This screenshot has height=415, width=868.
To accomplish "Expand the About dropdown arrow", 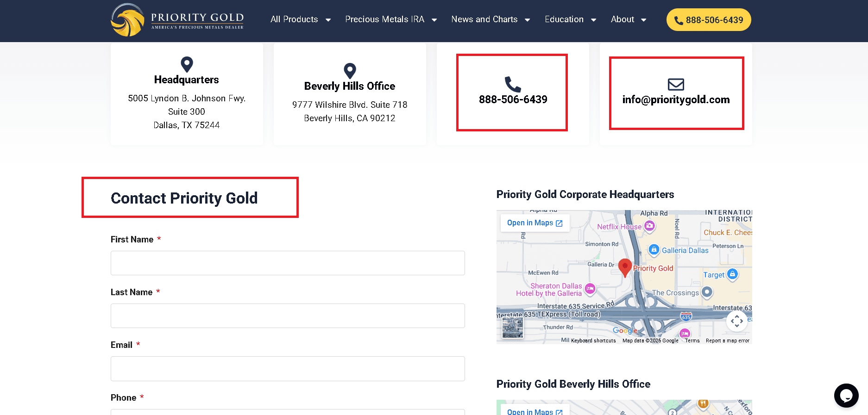I will [643, 20].
